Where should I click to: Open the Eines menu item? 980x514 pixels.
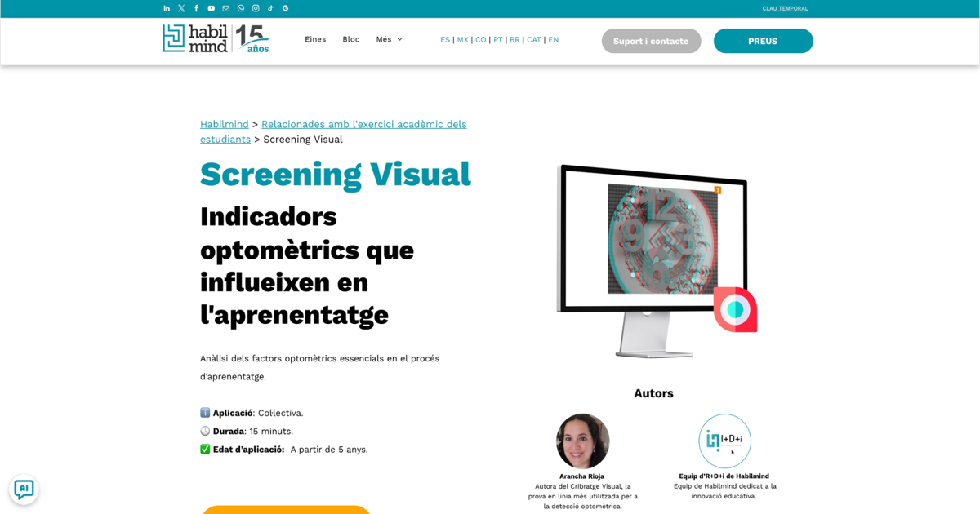(315, 39)
